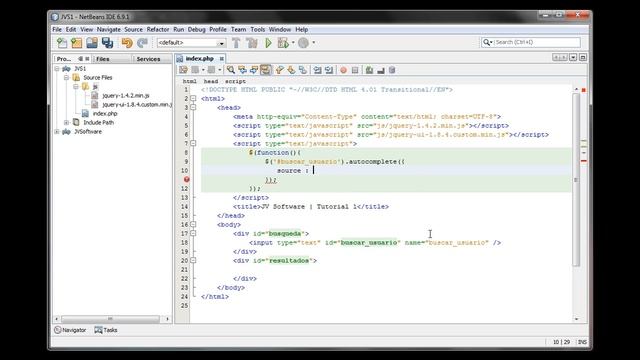Open the Refactor menu
This screenshot has width=640, height=360.
point(158,29)
